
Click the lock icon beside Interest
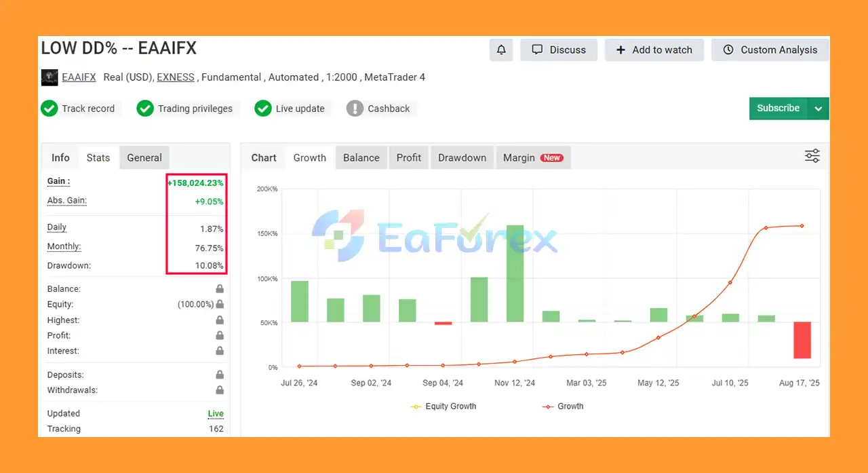pos(220,351)
